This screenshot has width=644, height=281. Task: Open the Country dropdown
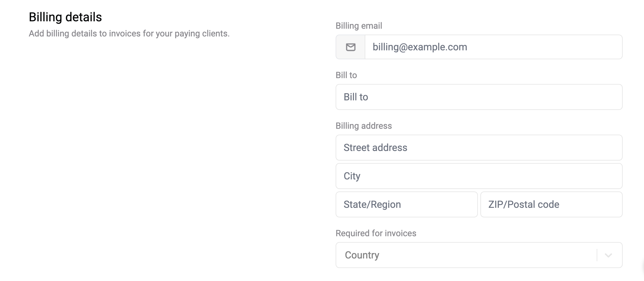click(479, 255)
